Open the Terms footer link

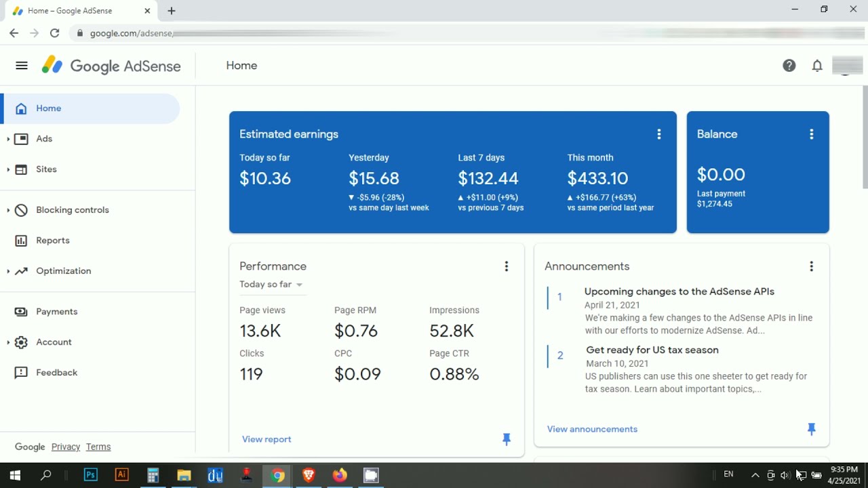(x=98, y=447)
